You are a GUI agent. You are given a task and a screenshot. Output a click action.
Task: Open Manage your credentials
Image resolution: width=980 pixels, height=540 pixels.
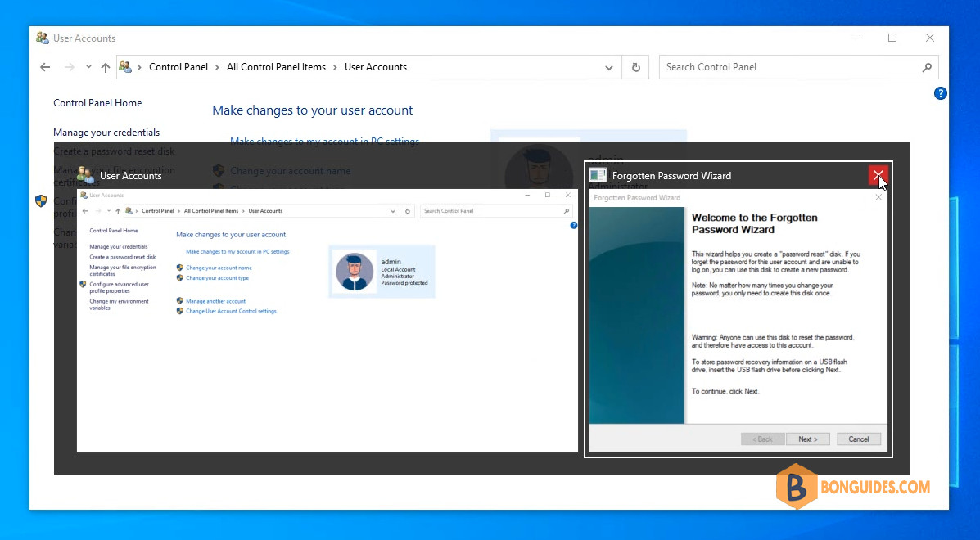[106, 133]
